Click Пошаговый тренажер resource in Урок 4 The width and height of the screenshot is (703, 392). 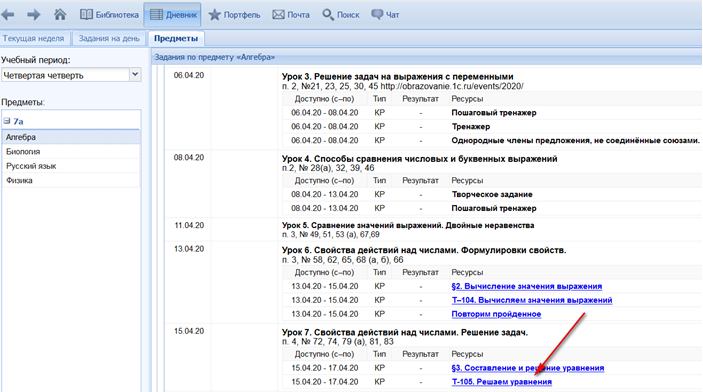click(494, 208)
